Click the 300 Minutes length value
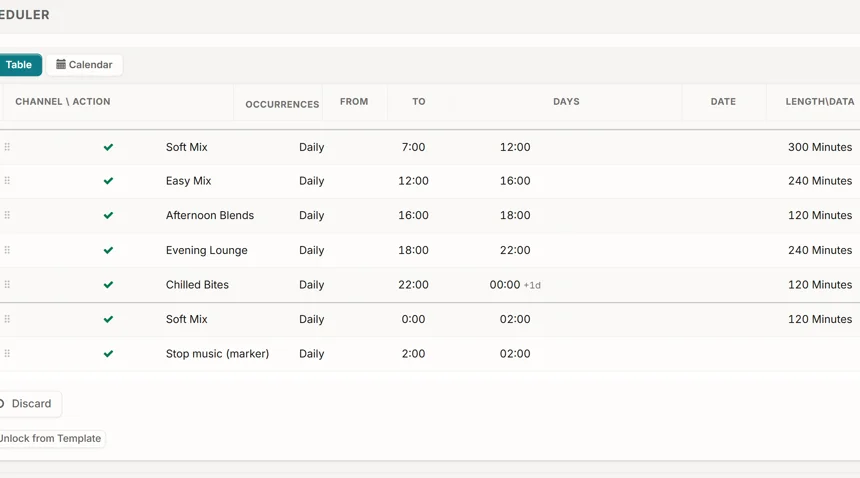Viewport: 860px width, 478px height. click(x=820, y=147)
